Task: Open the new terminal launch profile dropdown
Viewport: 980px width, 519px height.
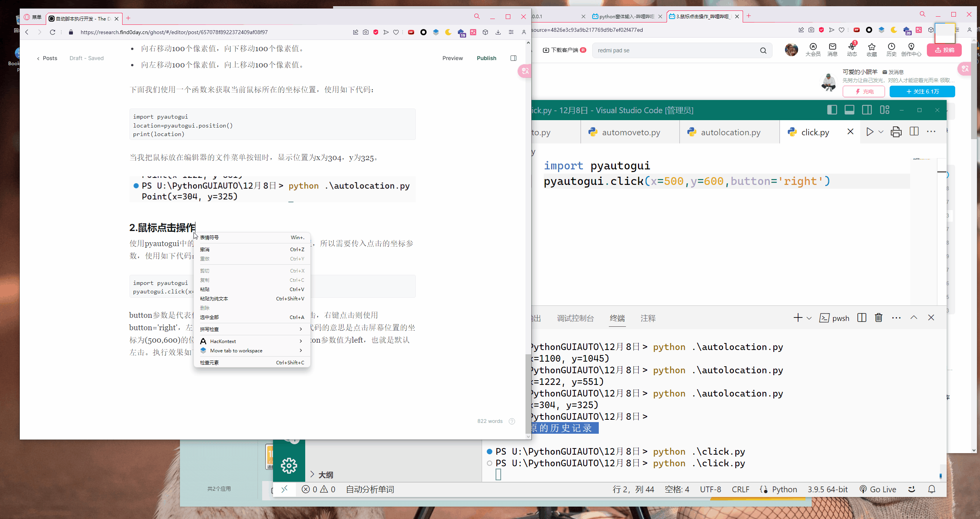Action: pos(809,318)
